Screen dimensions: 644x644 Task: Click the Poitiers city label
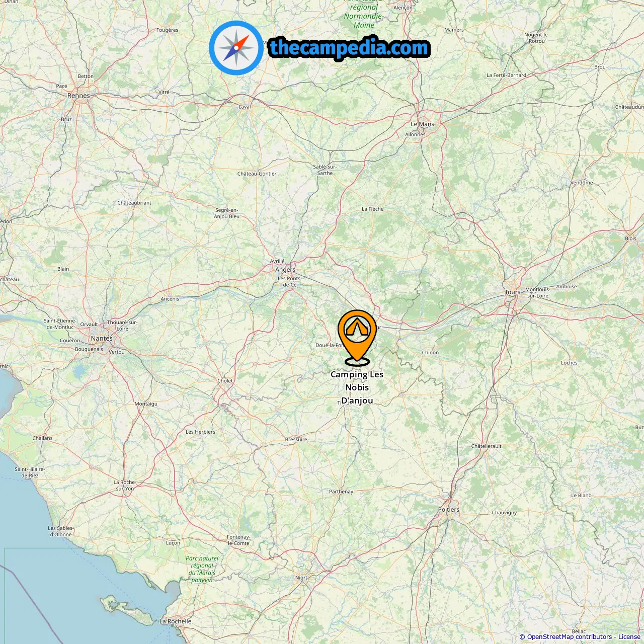(449, 510)
